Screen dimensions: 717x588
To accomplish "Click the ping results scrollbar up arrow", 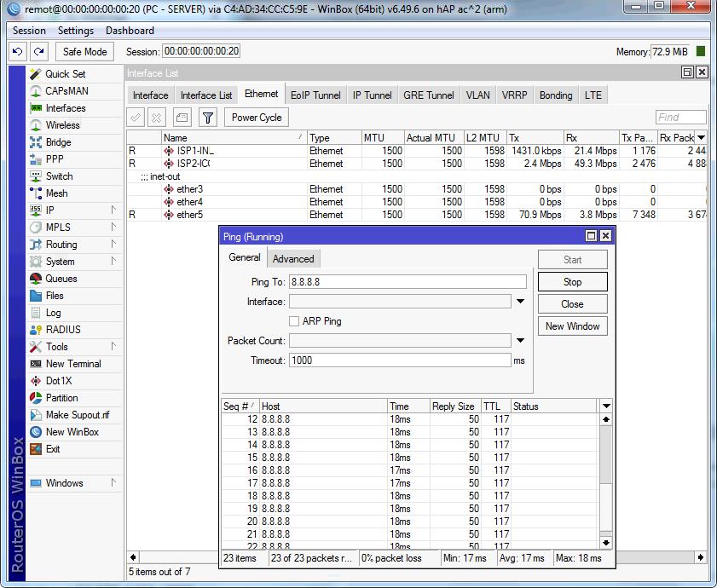I will pyautogui.click(x=606, y=419).
